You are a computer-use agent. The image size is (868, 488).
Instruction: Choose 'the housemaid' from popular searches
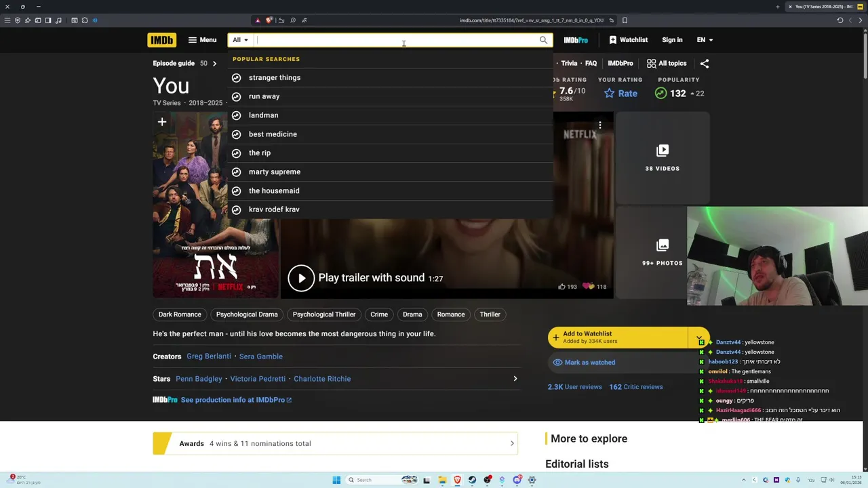[391, 191]
